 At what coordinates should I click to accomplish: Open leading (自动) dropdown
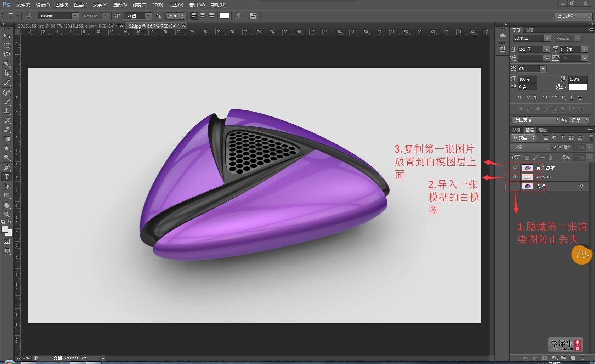point(584,49)
